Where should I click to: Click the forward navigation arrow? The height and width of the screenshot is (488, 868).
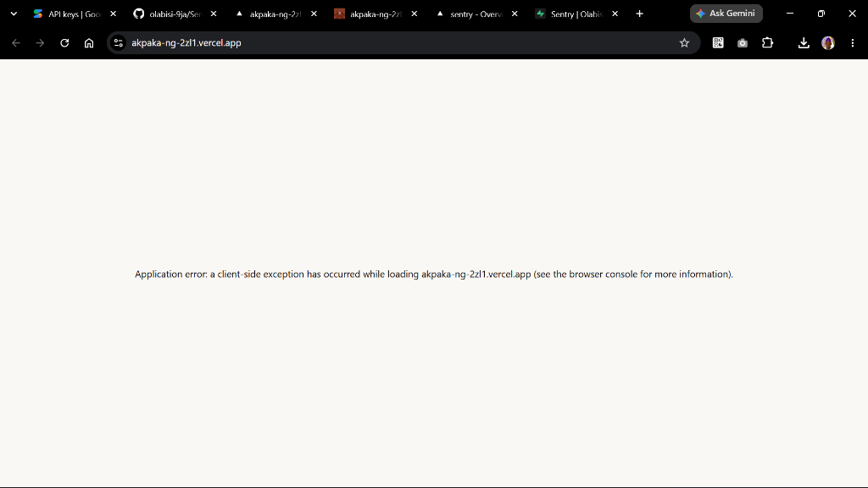(40, 43)
